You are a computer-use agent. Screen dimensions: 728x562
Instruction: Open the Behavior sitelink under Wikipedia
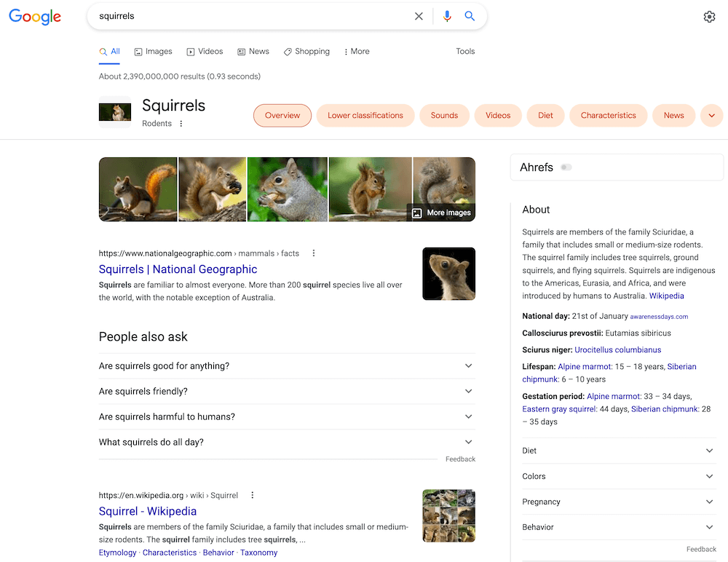[x=218, y=553]
